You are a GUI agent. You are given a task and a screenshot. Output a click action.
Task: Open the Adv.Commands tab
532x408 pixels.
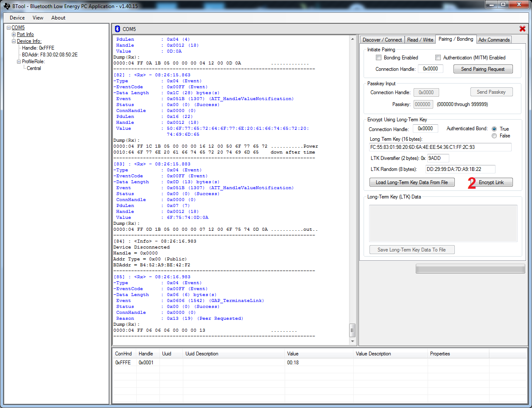coord(494,40)
